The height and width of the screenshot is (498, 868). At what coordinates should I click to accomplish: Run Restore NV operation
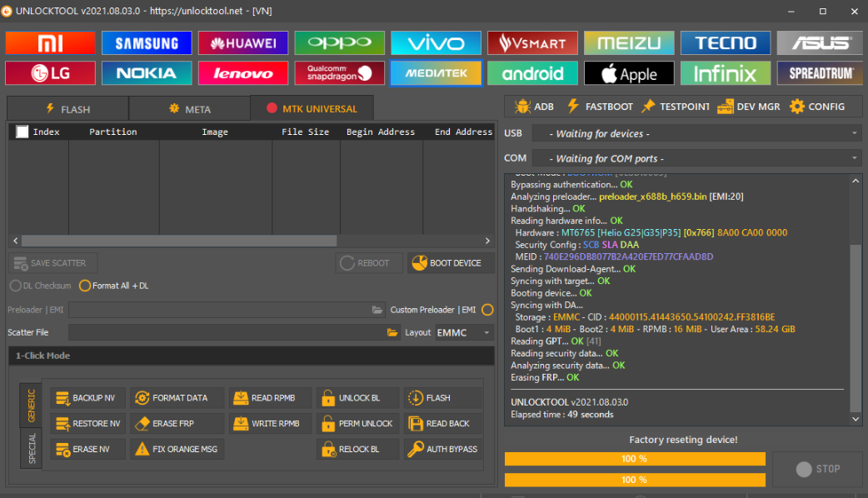click(88, 423)
